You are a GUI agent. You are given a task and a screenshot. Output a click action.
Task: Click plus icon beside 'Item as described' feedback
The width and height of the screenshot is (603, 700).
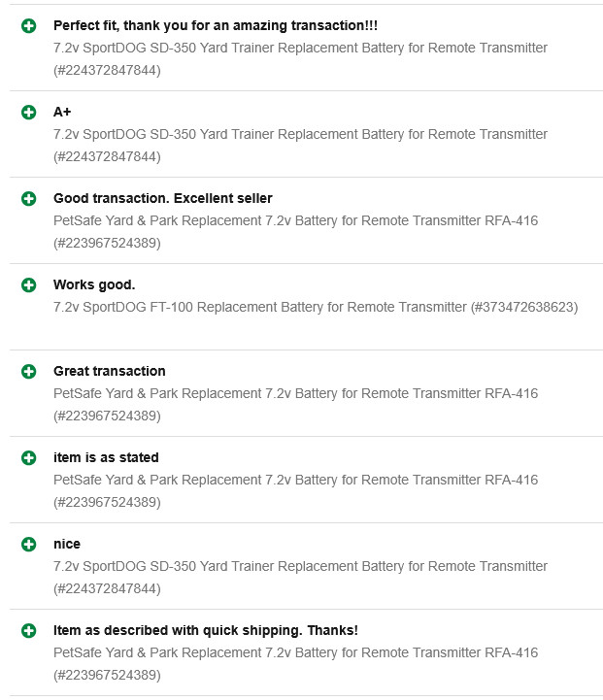pos(29,630)
